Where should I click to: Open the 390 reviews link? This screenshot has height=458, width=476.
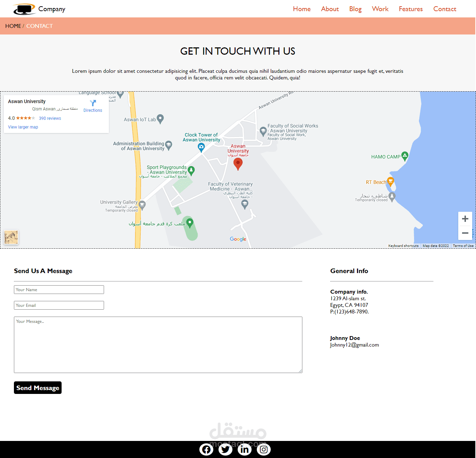click(x=50, y=118)
